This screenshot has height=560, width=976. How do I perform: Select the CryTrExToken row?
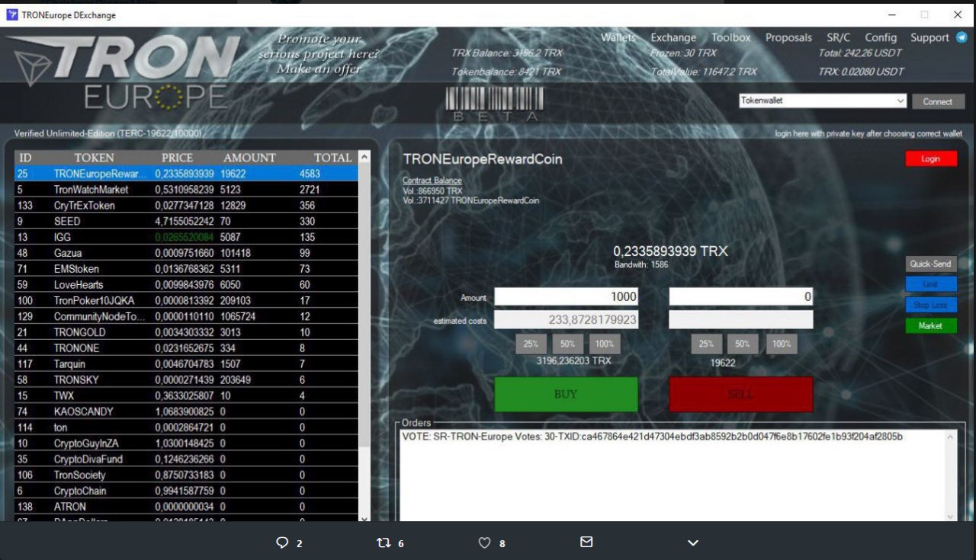[x=185, y=205]
